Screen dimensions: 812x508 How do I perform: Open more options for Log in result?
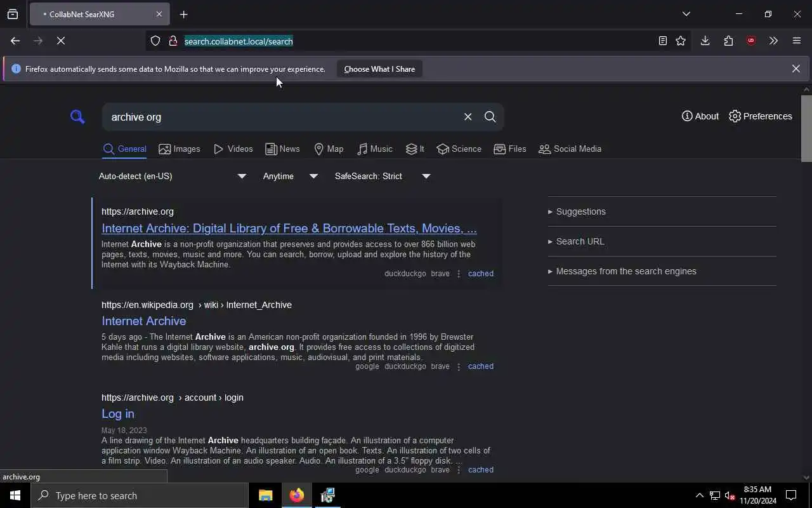pos(459,470)
